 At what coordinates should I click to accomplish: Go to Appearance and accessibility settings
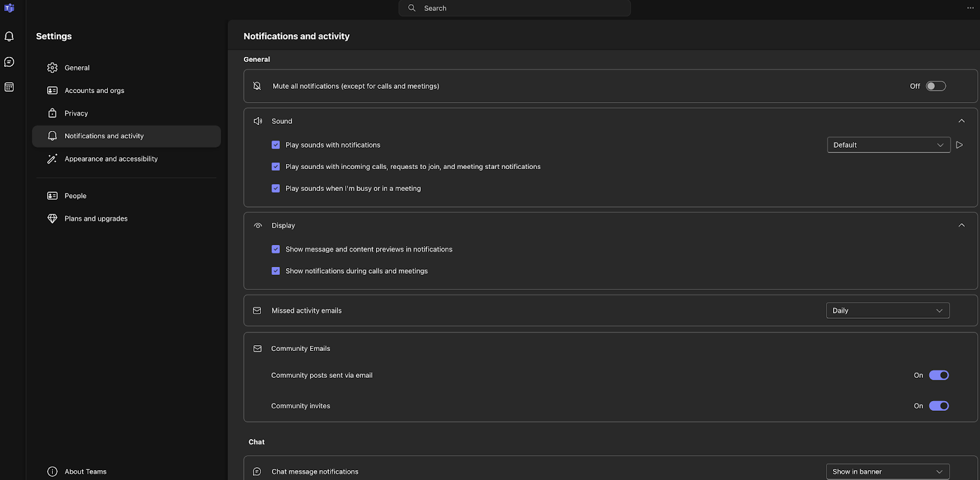[x=111, y=159]
